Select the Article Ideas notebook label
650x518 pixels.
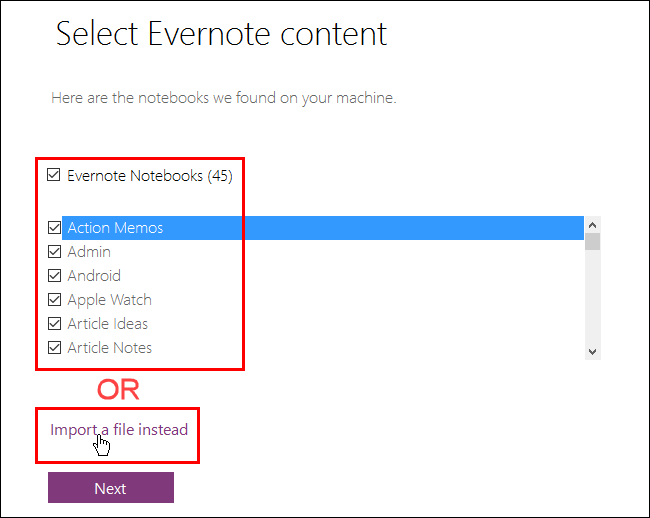[107, 324]
